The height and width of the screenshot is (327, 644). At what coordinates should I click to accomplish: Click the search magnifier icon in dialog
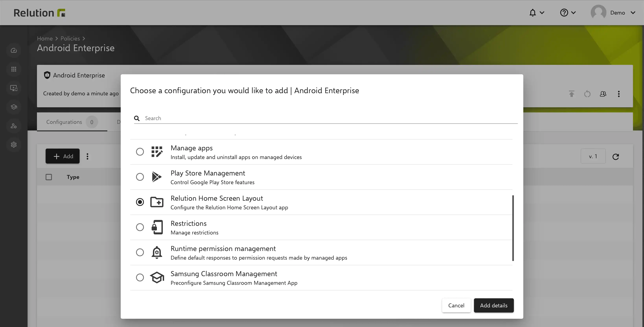[x=137, y=118]
